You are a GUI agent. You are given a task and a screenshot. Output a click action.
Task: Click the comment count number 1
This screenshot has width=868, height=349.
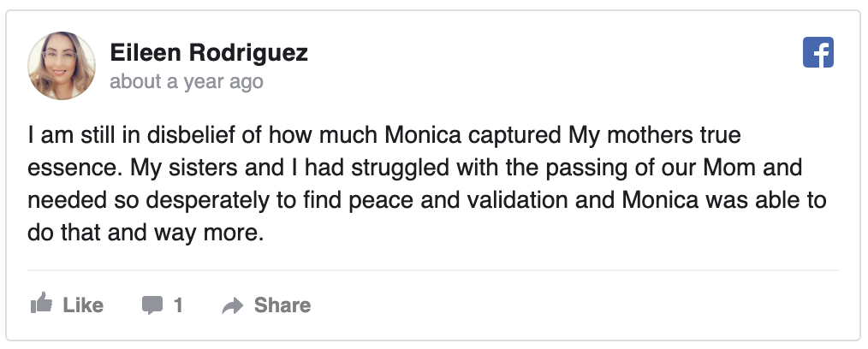tap(178, 305)
